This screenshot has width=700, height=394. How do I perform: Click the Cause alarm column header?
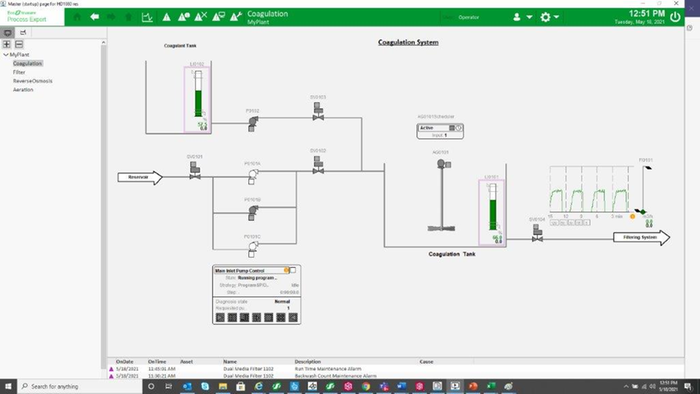pyautogui.click(x=426, y=361)
